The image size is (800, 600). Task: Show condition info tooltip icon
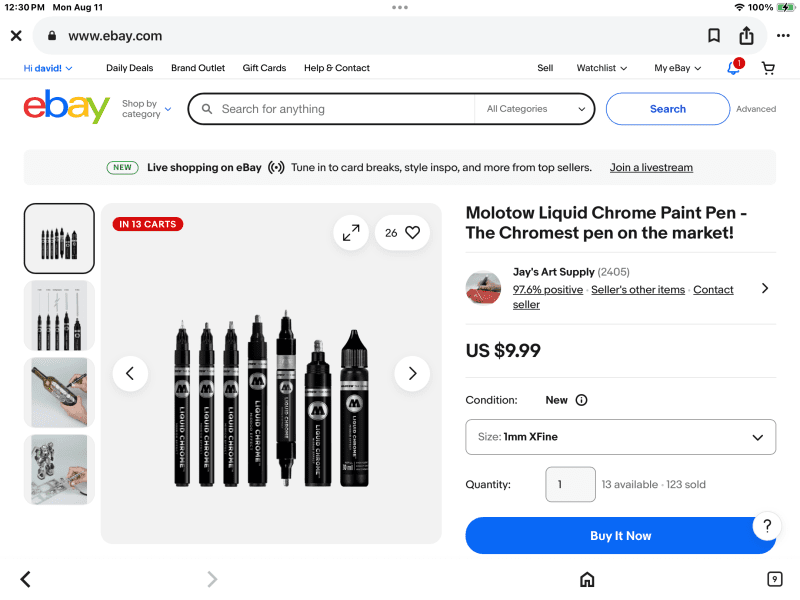(x=581, y=400)
